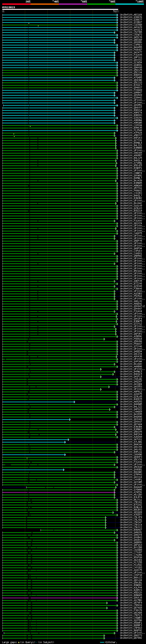Select the UniRef100_Q5CCU3 label
The height and width of the screenshot is (644, 146).
[131, 82]
